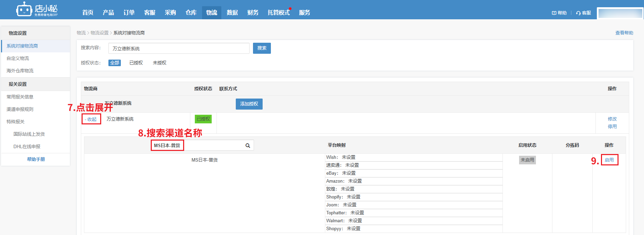Click 启用 for MS日本-普货 channel
The width and height of the screenshot is (644, 235).
coord(609,160)
